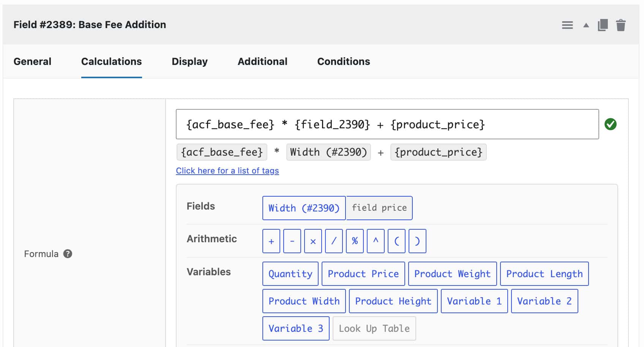Switch to the General tab
This screenshot has width=644, height=347.
tap(32, 62)
